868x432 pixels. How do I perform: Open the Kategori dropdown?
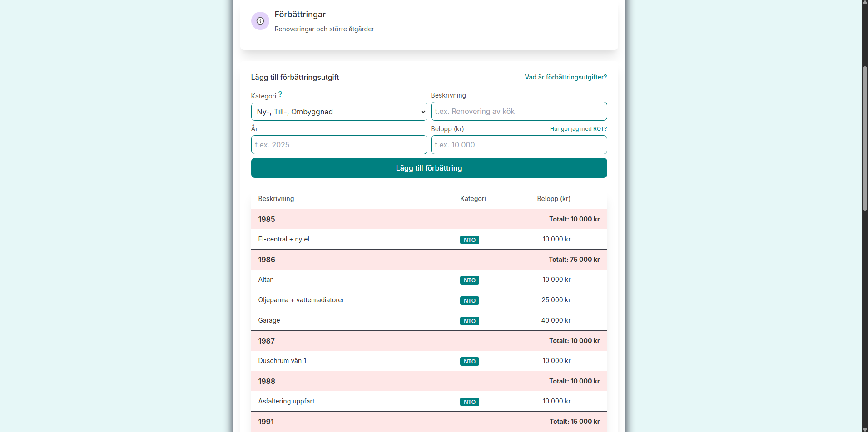[339, 112]
